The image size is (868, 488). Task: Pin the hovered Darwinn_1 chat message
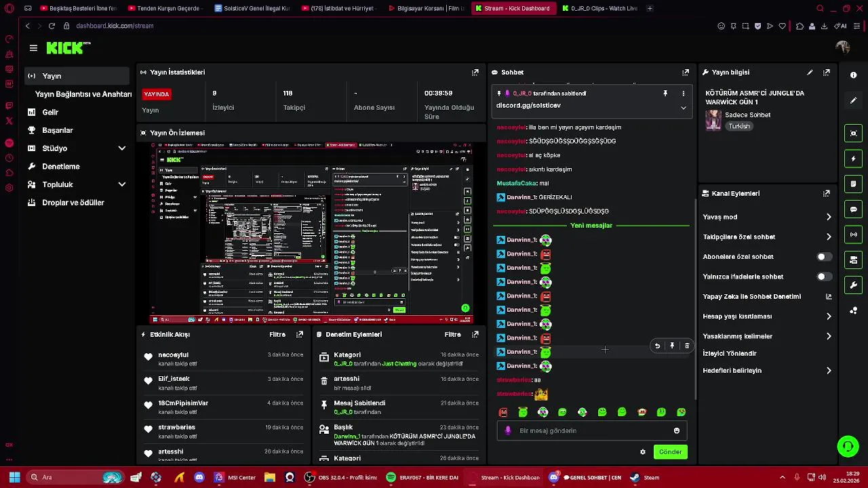(672, 346)
